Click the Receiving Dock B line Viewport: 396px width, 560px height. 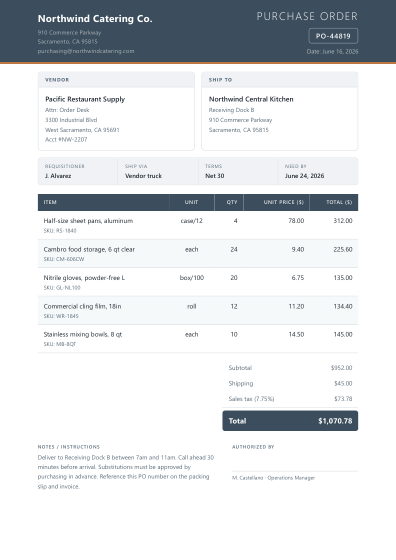click(x=231, y=110)
